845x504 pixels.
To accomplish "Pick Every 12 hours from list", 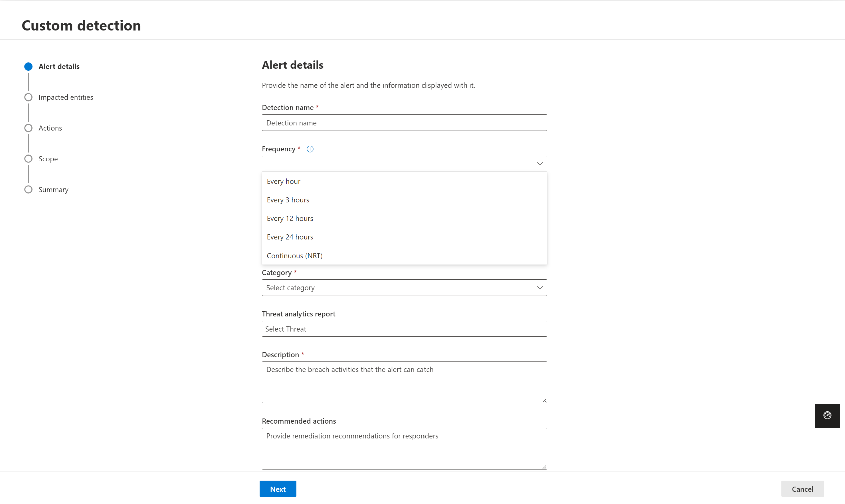I will (290, 218).
